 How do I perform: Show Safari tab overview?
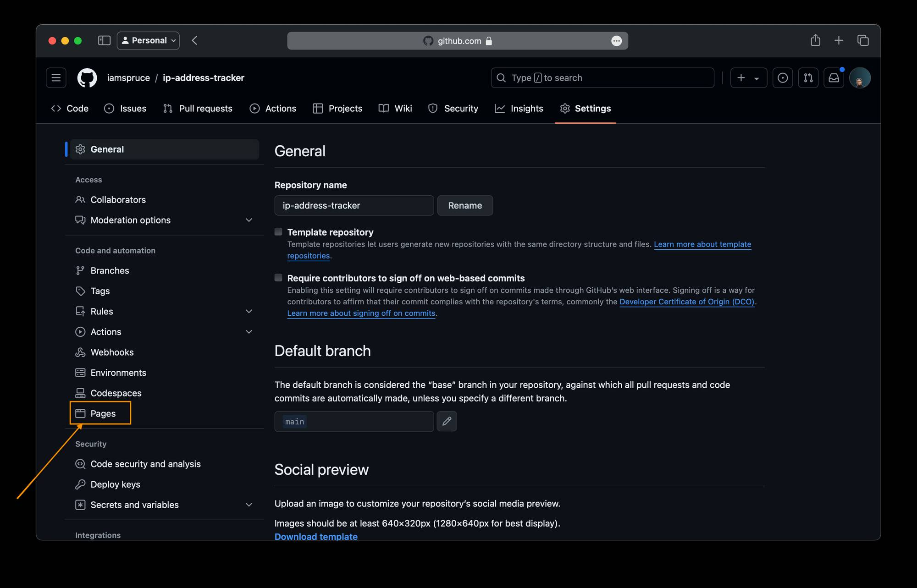(x=863, y=40)
